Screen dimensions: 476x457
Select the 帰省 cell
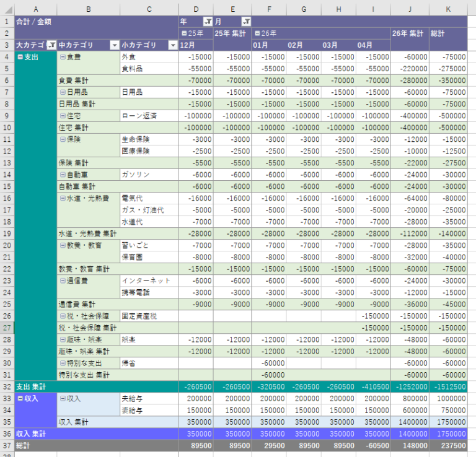[149, 363]
